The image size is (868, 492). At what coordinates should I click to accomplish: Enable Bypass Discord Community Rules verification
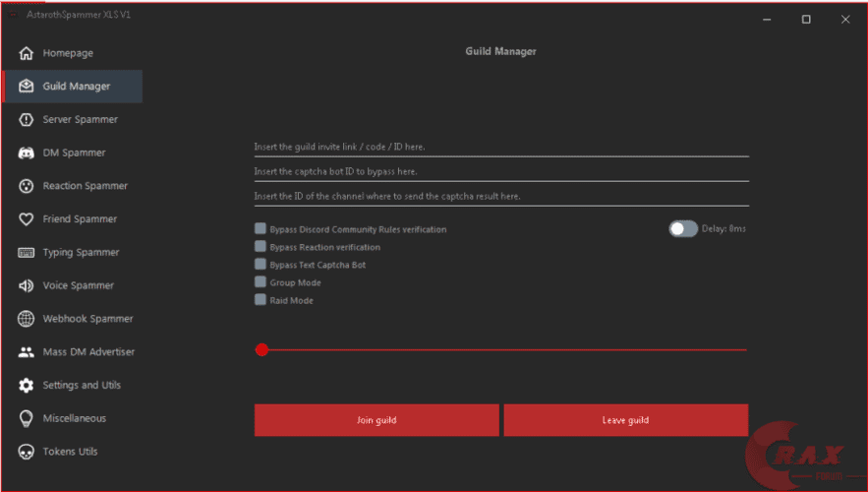click(x=260, y=228)
